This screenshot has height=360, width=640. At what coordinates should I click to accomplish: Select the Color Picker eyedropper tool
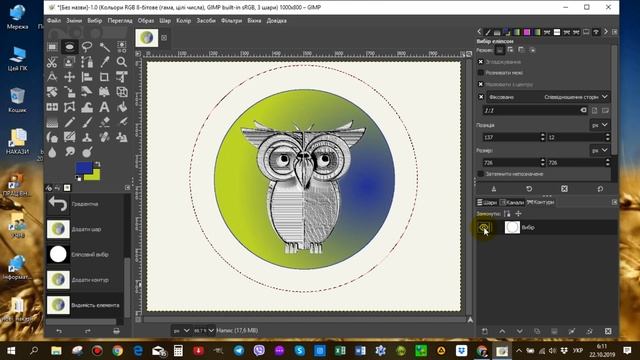point(104,62)
